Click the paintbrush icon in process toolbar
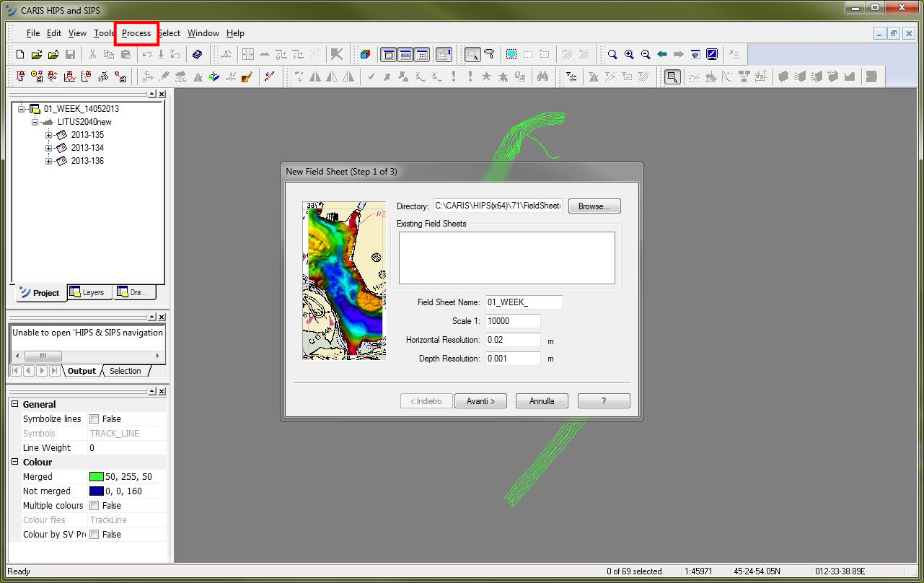The image size is (924, 583). coord(247,76)
